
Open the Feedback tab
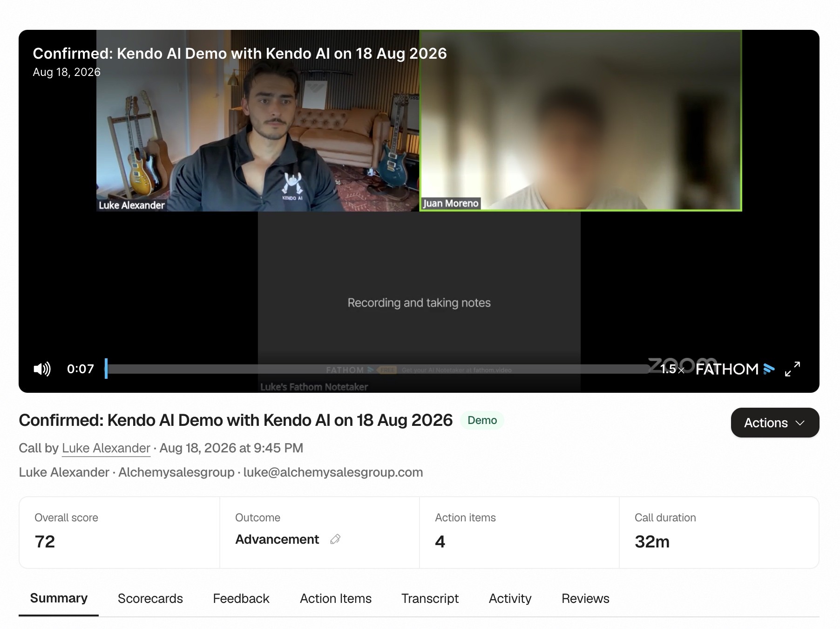(241, 598)
